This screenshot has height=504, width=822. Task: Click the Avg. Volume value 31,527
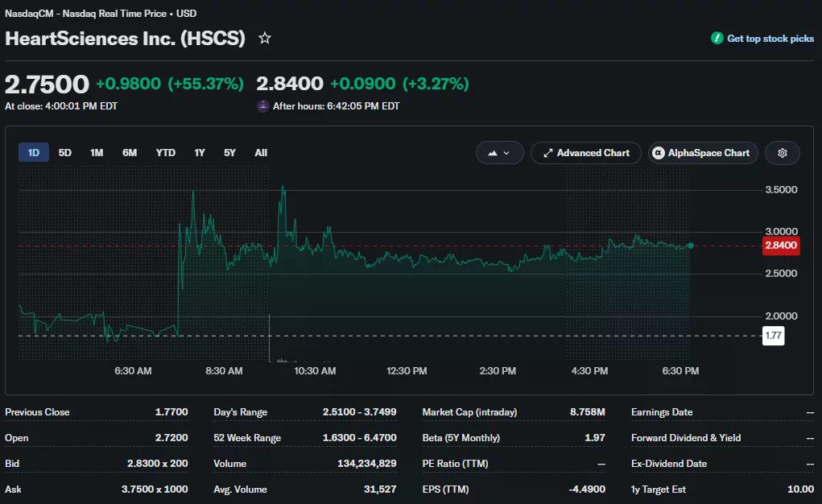(380, 490)
